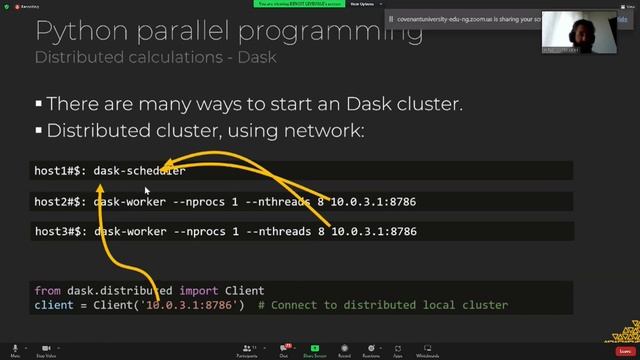
Task: Click bullet 'There are many ways to start'
Action: [x=255, y=104]
